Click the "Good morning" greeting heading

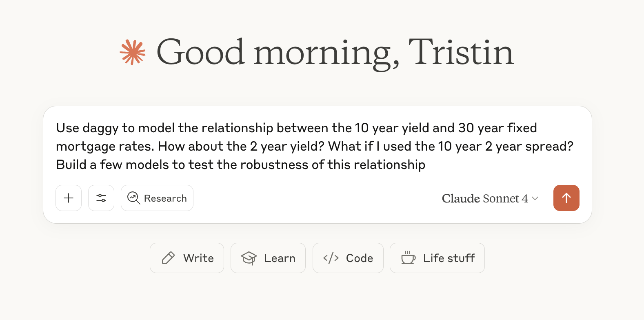pos(278,52)
